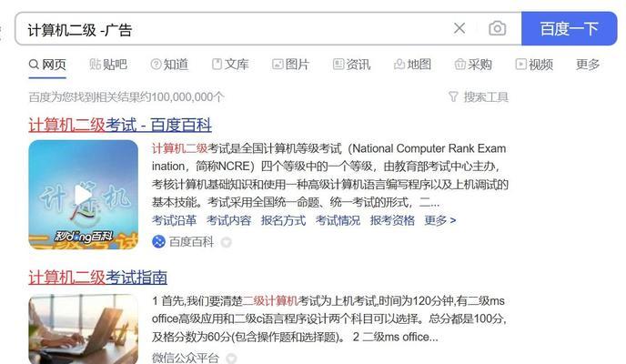Viewport: 626px width, 364px height.
Task: Open 搜索工具 filter options
Action: (479, 97)
